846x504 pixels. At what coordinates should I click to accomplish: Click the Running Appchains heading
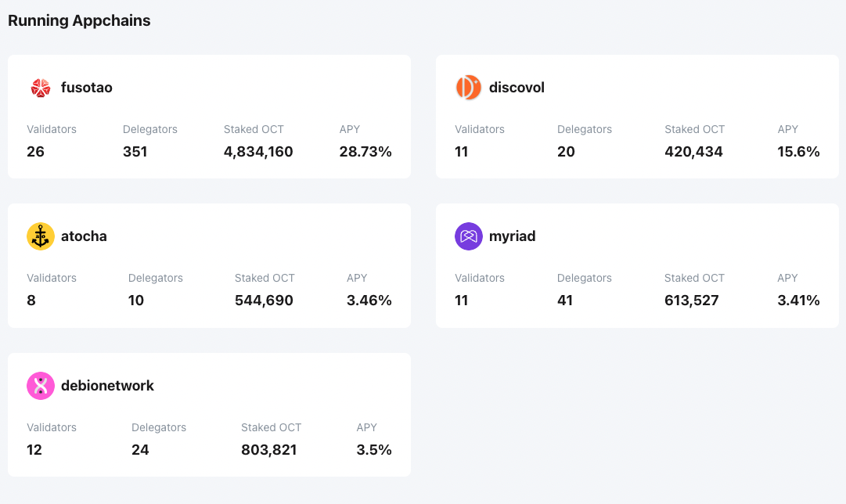pos(79,21)
